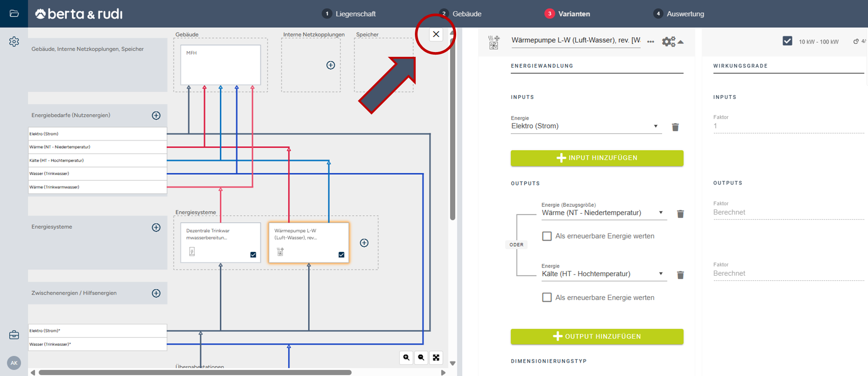Add a new Energiebedarfe entry with plus icon
Image resolution: width=868 pixels, height=376 pixels.
tap(156, 115)
